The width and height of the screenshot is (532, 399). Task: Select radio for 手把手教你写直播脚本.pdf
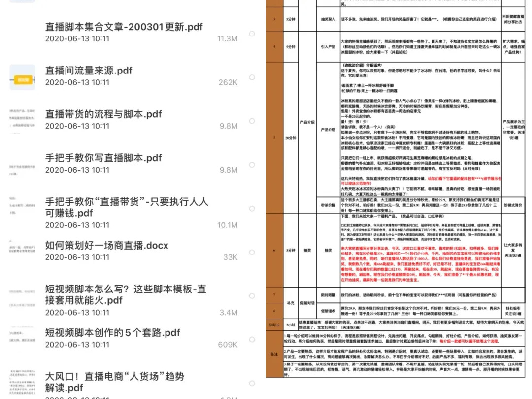[x=252, y=165]
